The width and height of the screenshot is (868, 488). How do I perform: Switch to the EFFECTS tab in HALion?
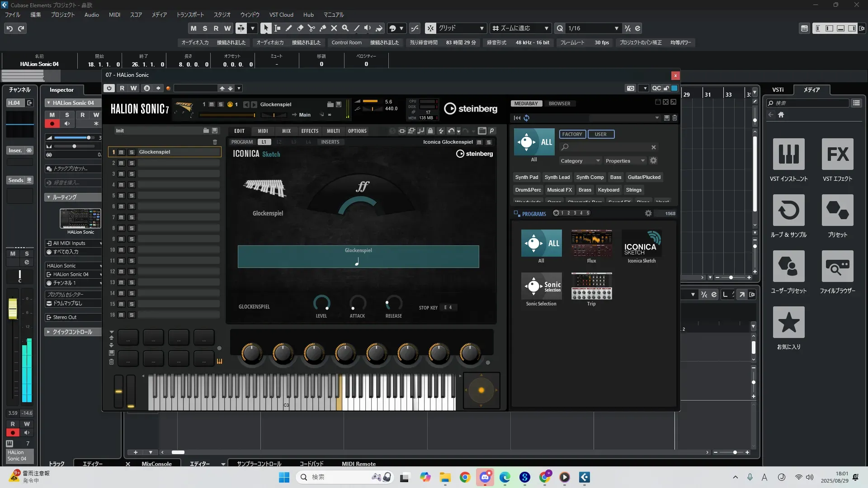click(310, 131)
